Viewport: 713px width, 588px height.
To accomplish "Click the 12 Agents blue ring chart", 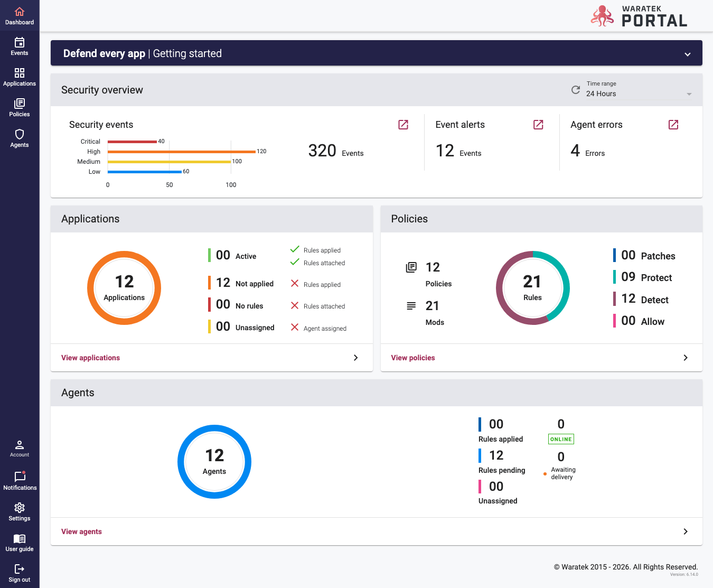I will pos(214,462).
